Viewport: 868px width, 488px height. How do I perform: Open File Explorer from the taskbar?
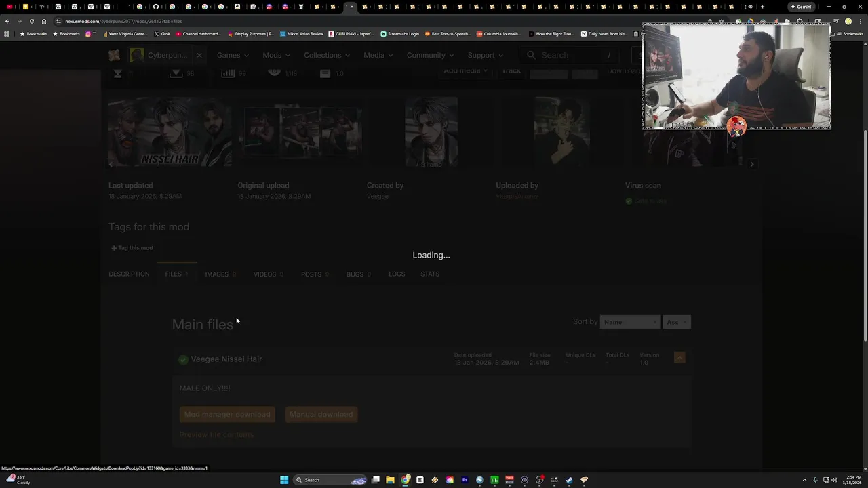(390, 480)
